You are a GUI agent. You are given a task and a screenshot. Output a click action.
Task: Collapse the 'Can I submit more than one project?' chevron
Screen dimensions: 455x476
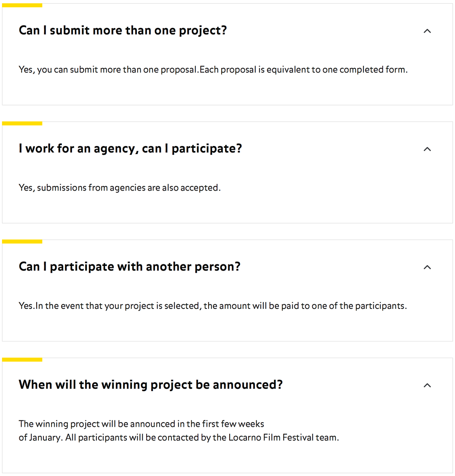[427, 31]
